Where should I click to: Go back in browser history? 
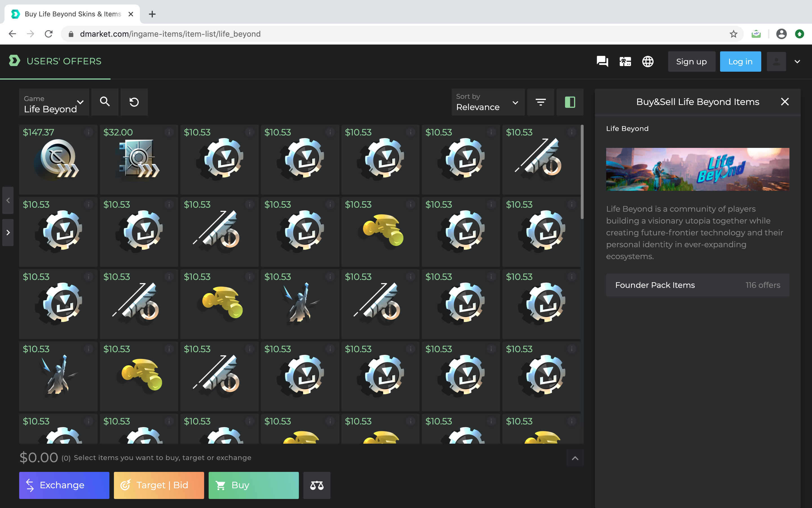12,34
